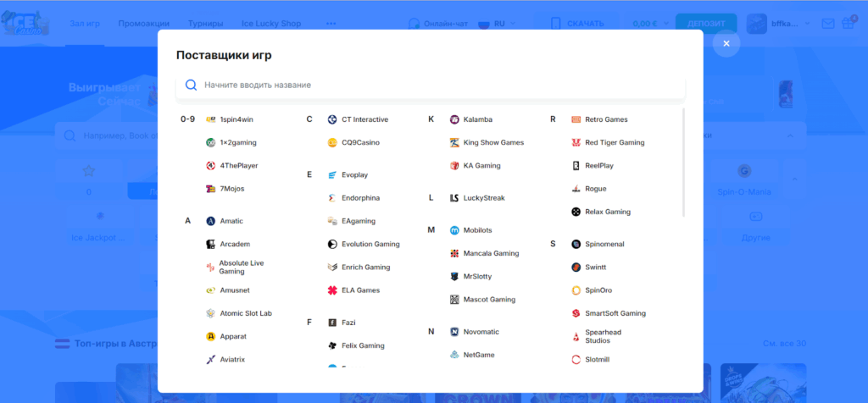Click the Red Tiger Gaming logo icon
Viewport: 868px width, 403px height.
(576, 142)
